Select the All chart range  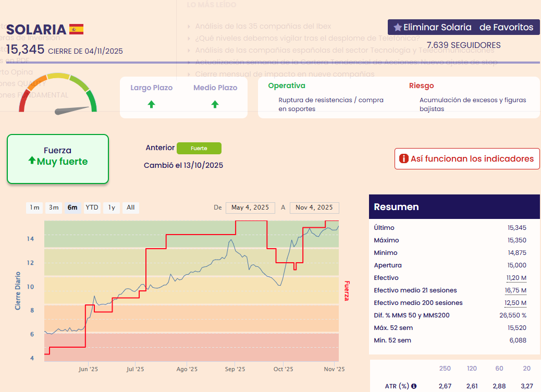(131, 208)
